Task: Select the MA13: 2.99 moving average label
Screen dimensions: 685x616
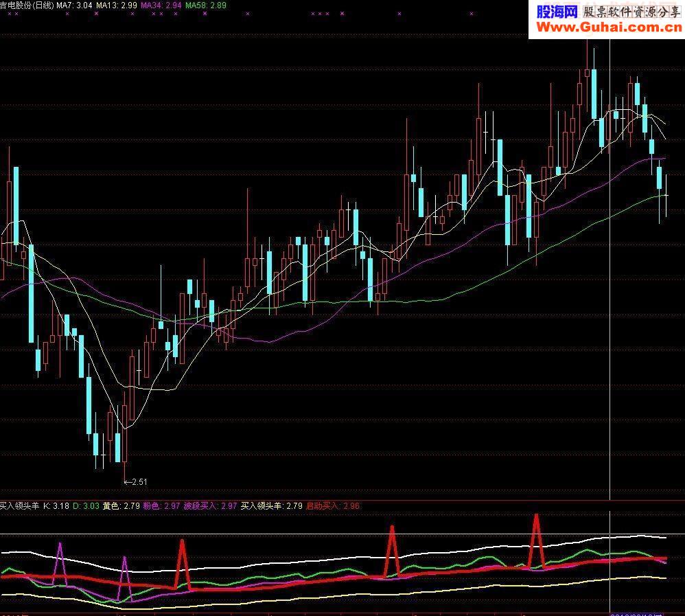Action: (117, 5)
